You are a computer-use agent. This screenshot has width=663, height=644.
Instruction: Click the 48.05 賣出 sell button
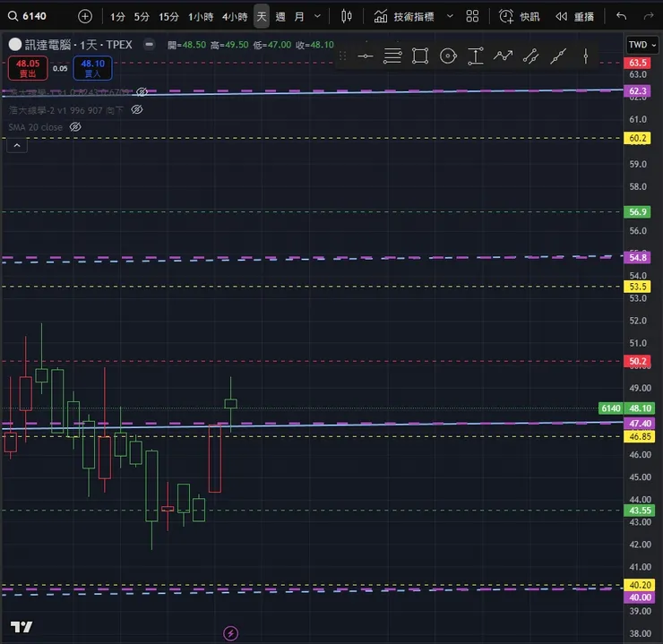pyautogui.click(x=28, y=68)
